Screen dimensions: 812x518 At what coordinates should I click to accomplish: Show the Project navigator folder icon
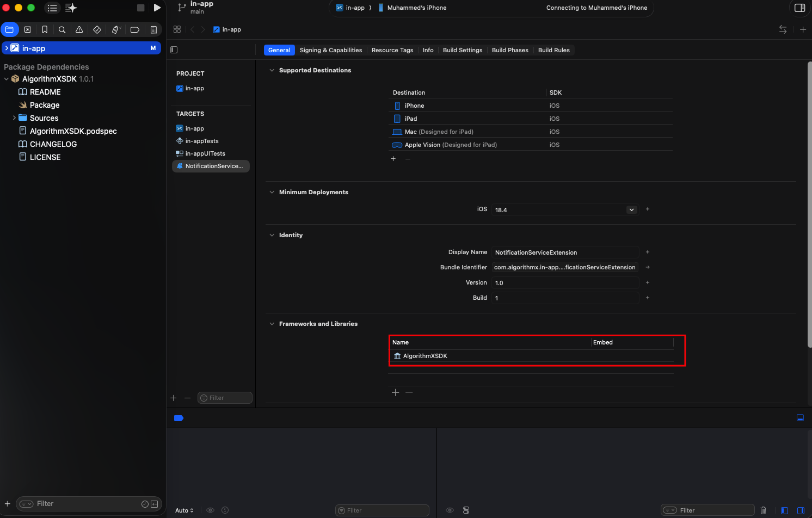coord(10,29)
